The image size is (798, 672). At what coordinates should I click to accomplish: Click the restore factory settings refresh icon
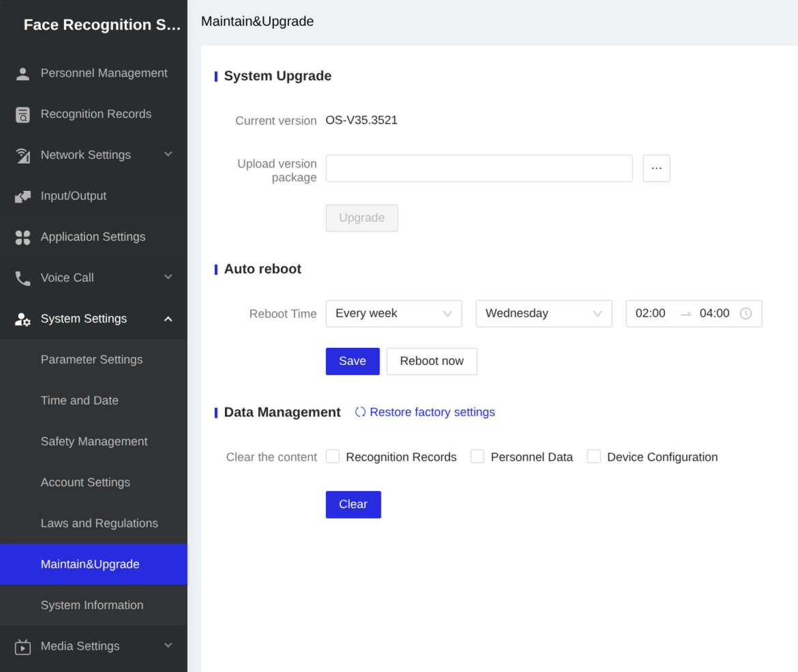[x=360, y=412]
